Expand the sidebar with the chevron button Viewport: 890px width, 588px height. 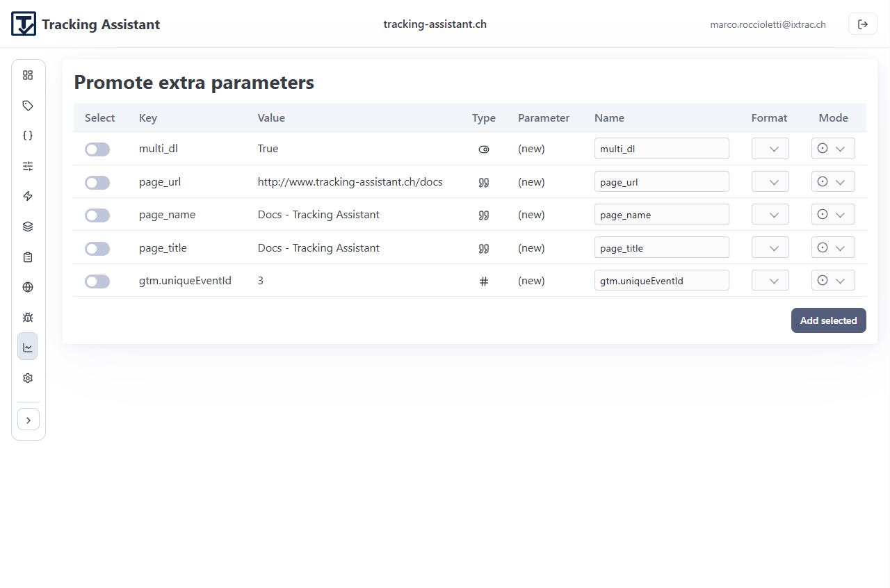[x=29, y=420]
